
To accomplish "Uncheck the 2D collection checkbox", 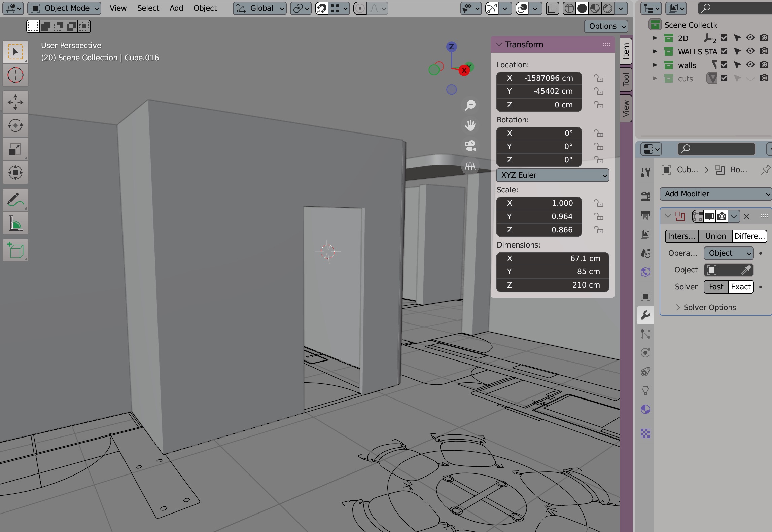I will coord(724,38).
